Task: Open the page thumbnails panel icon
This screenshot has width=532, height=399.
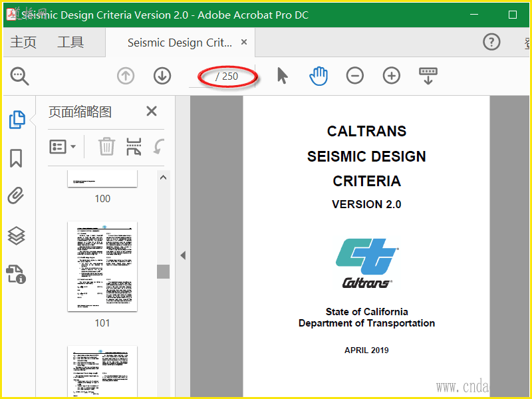Action: pyautogui.click(x=17, y=120)
